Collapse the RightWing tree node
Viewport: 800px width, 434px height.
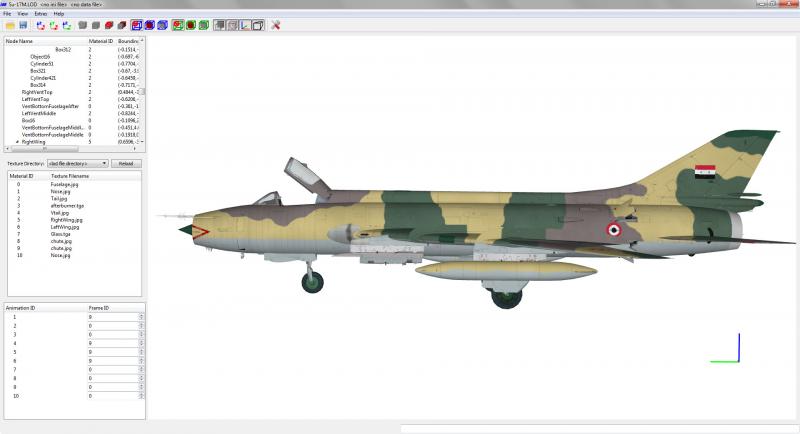click(x=17, y=142)
